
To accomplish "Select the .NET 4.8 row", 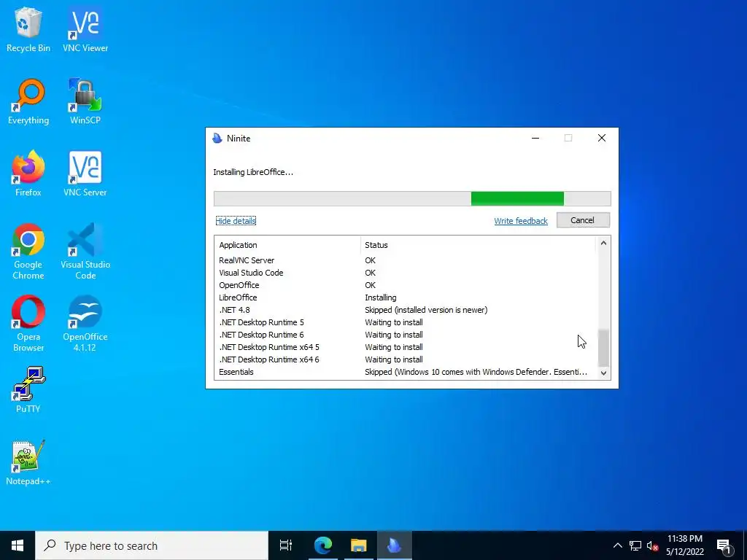I will click(406, 310).
